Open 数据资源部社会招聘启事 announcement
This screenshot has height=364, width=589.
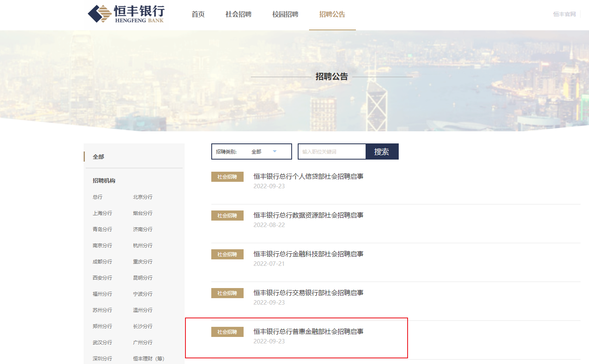308,215
